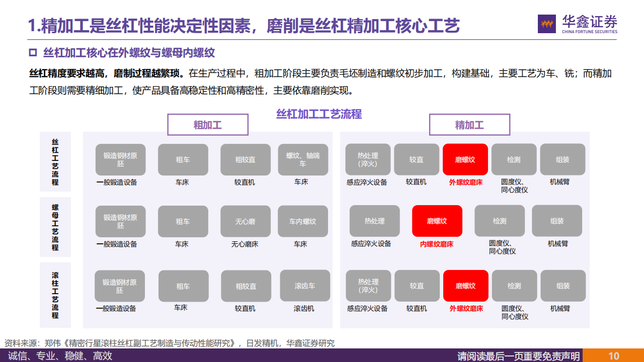
Task: Click the 粗加工 outlined header box
Action: [x=208, y=125]
